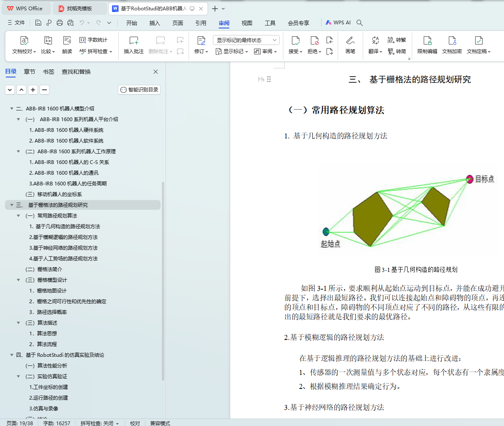This screenshot has height=426, width=504.
Task: Click 插入批注 insert comment
Action: (x=134, y=45)
